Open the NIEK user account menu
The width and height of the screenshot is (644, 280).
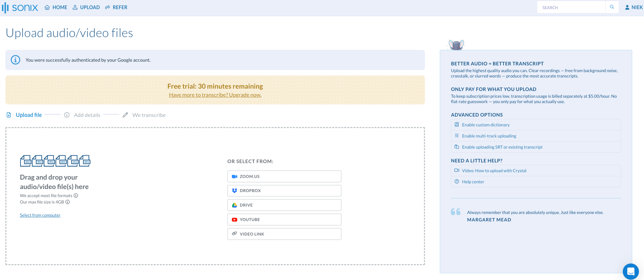pyautogui.click(x=634, y=7)
